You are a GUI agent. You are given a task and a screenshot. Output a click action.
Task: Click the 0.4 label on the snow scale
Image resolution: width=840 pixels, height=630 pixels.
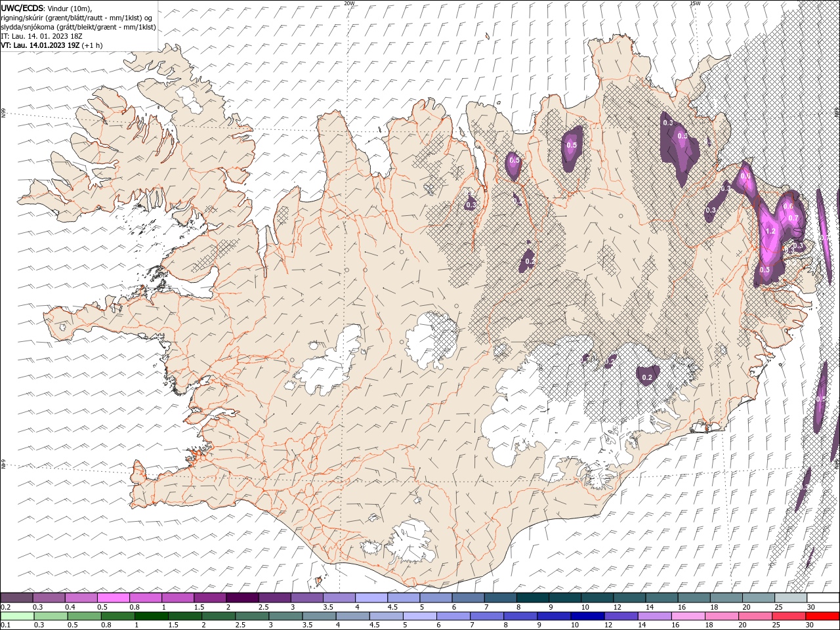point(70,607)
